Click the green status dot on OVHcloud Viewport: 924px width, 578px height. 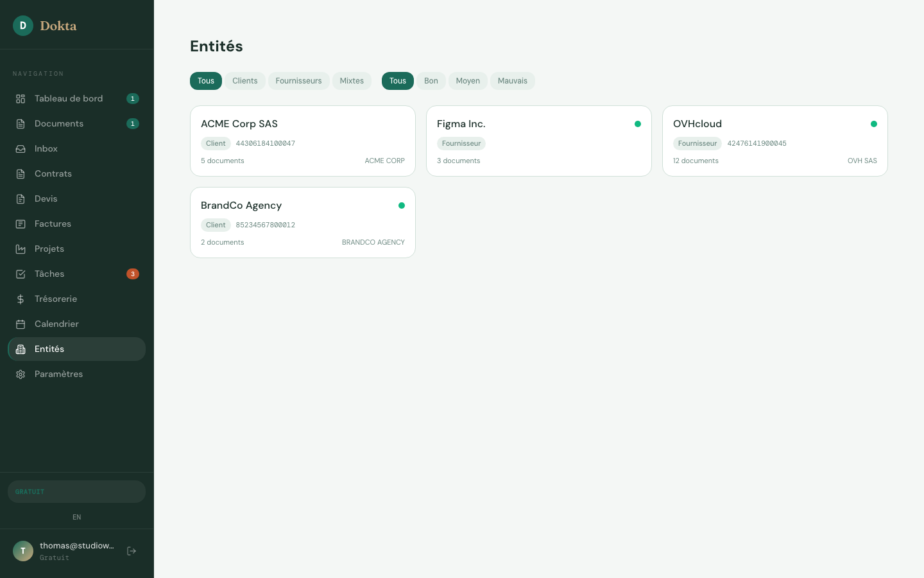(x=873, y=124)
